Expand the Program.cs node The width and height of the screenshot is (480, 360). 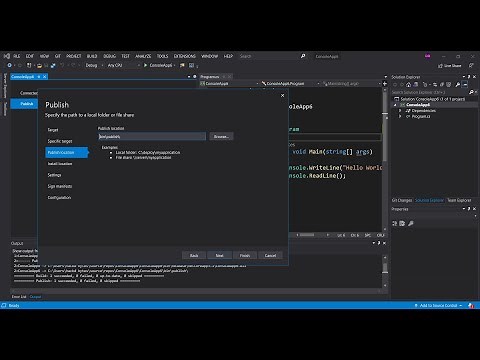point(400,116)
